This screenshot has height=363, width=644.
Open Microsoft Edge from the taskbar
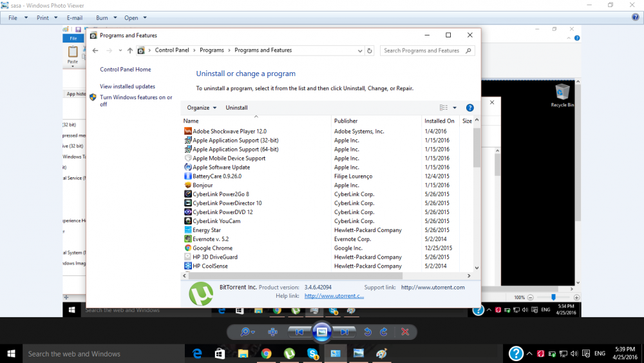[197, 353]
